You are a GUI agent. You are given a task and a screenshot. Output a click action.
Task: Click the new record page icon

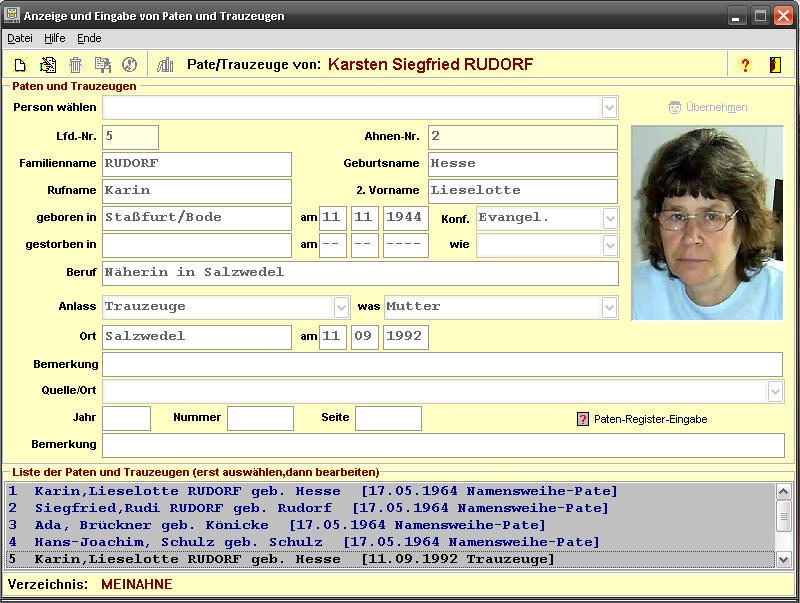pyautogui.click(x=20, y=65)
